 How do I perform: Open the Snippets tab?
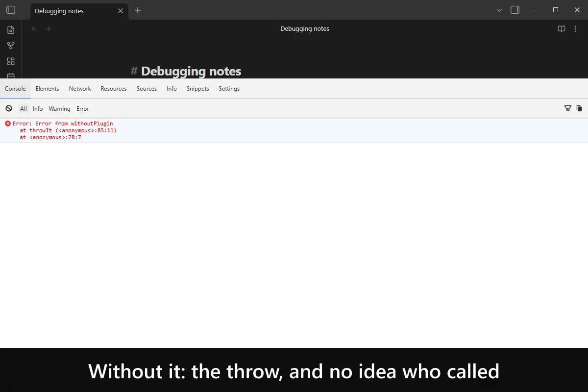pyautogui.click(x=197, y=89)
